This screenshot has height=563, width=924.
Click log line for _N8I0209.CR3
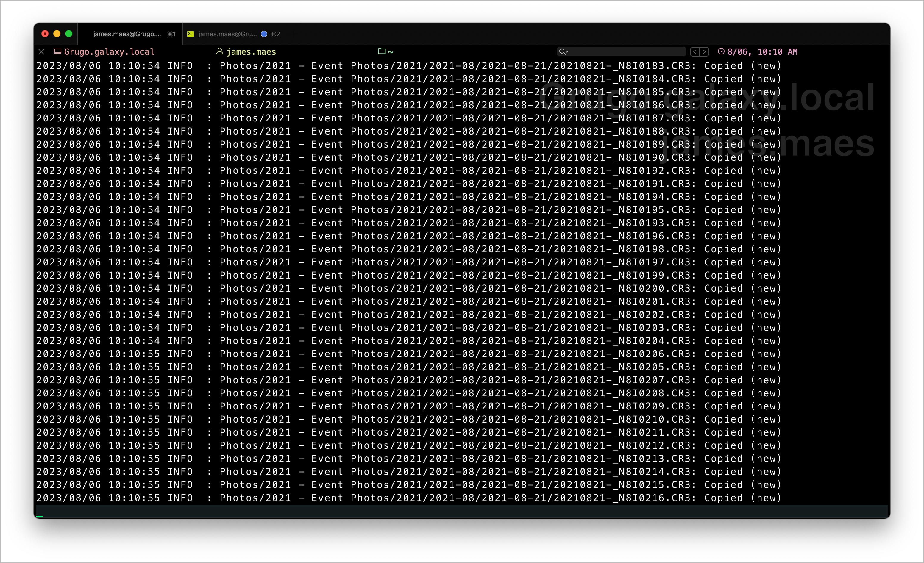click(409, 407)
